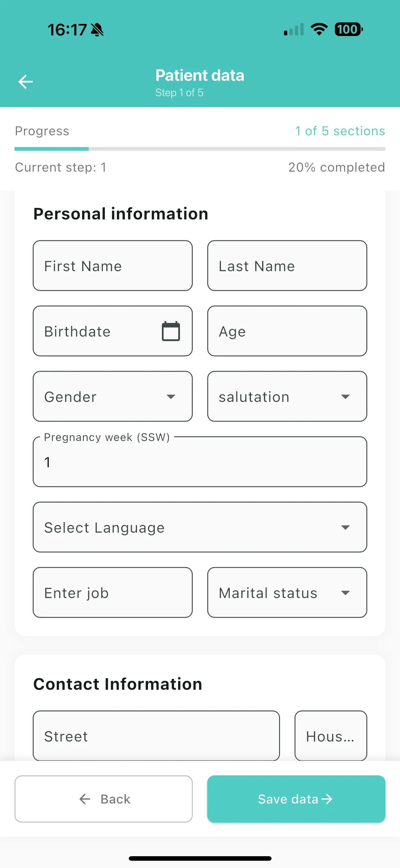Tap the battery indicator icon
This screenshot has height=868, width=400.
[348, 29]
